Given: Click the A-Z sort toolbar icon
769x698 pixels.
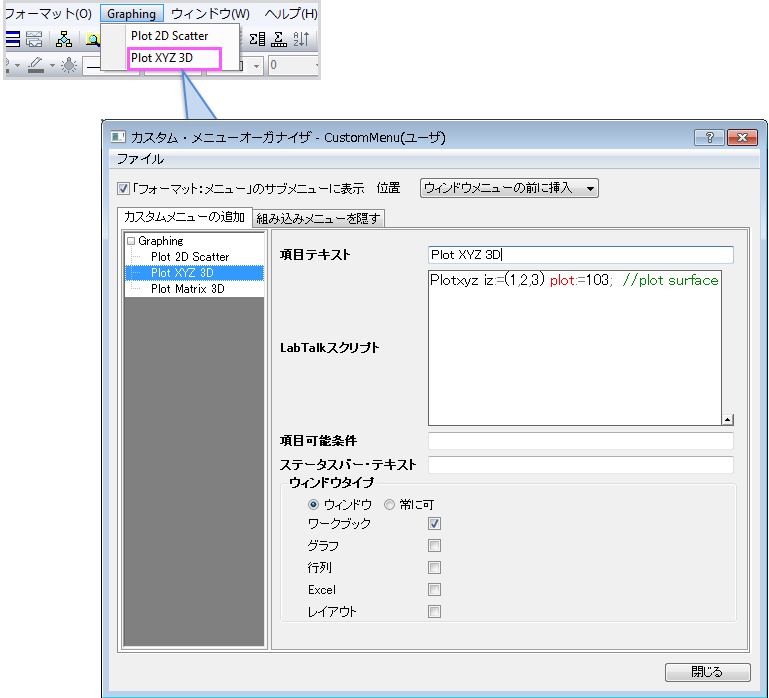Looking at the screenshot, I should [x=301, y=39].
